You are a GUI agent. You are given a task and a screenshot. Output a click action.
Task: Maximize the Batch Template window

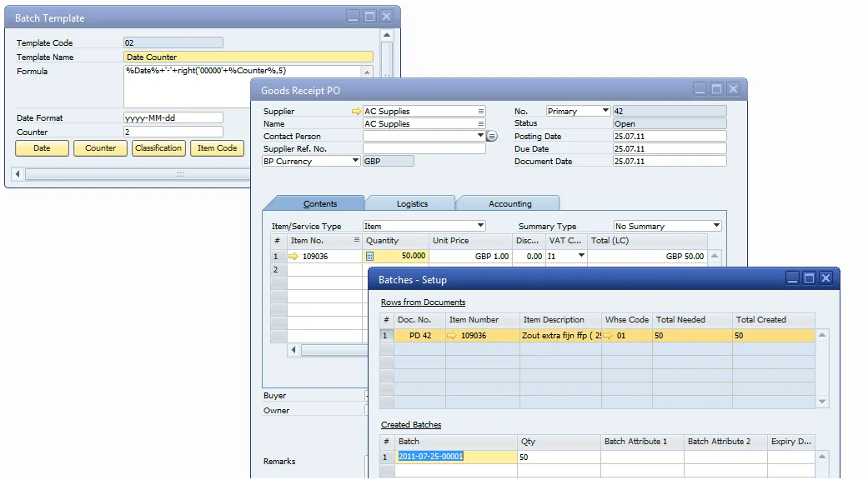[369, 17]
